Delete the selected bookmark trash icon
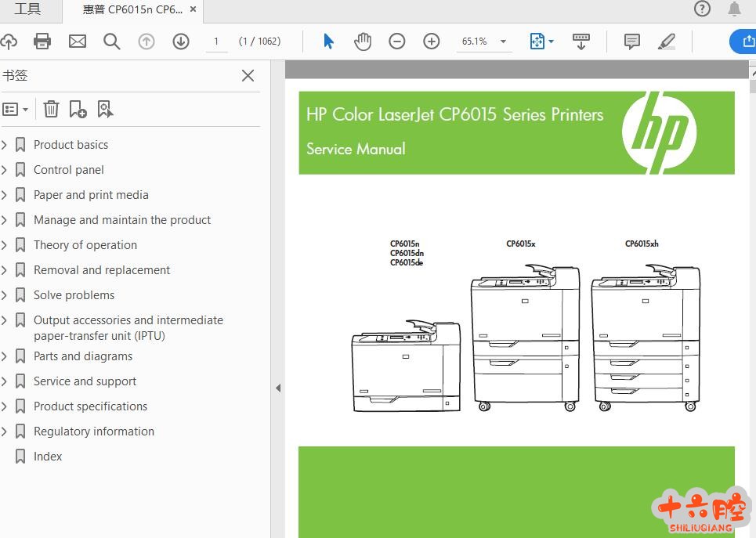 pos(51,109)
